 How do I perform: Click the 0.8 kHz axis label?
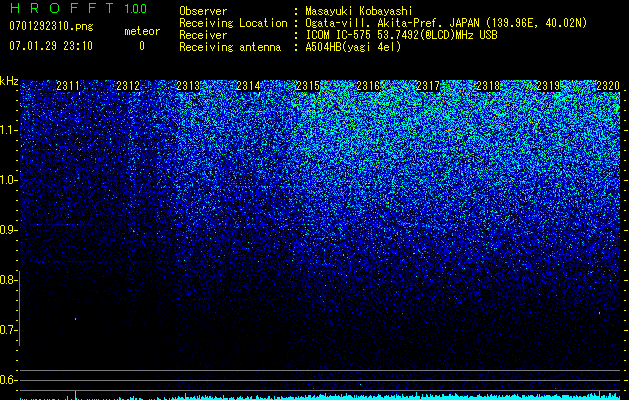point(9,280)
